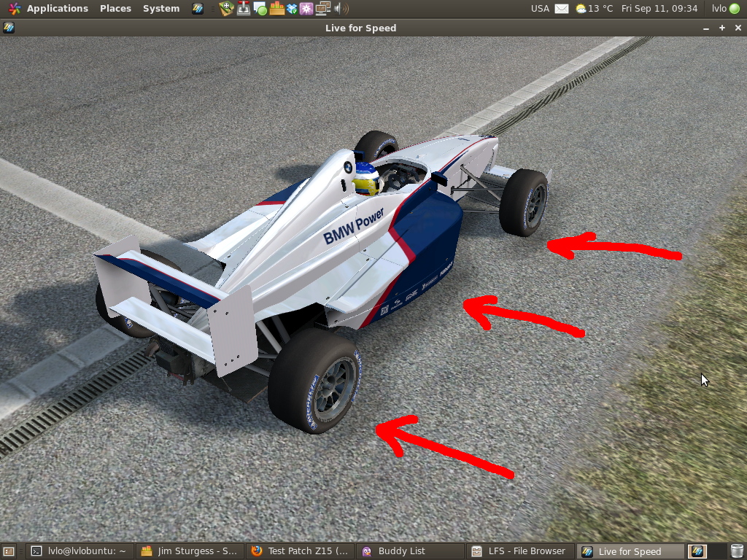Click the USA keyboard layout indicator
The image size is (747, 560).
pyautogui.click(x=540, y=9)
